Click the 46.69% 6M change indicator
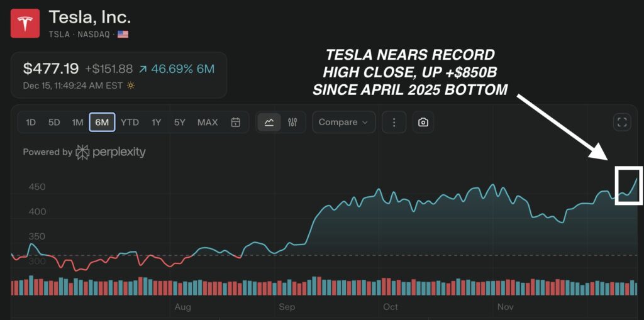The width and height of the screenshot is (644, 320). pos(179,69)
